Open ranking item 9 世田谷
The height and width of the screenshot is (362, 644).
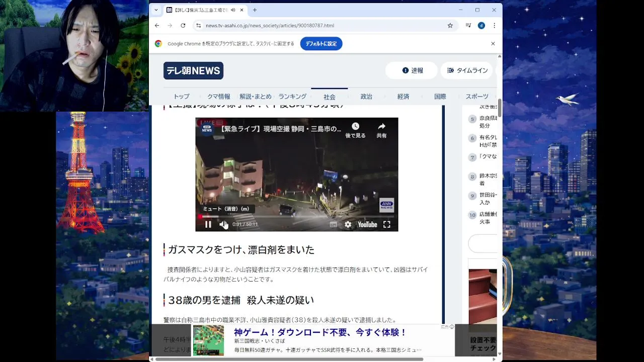coord(482,199)
